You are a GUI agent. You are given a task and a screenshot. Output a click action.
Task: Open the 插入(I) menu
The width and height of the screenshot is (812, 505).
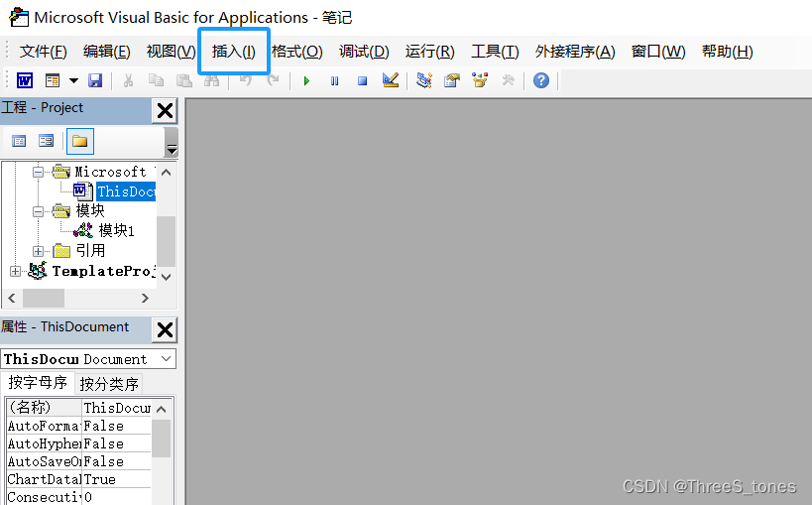pos(234,52)
